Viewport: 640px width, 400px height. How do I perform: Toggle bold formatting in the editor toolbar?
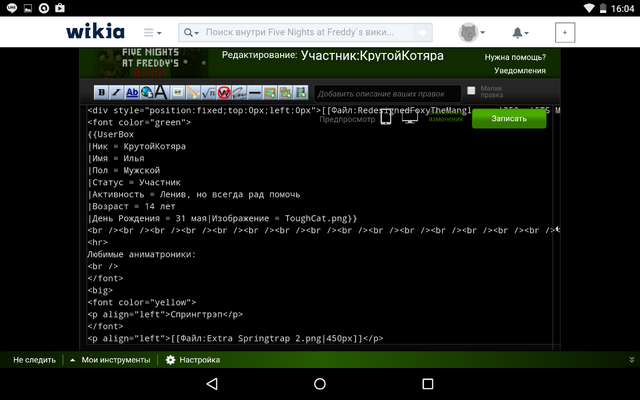102,93
